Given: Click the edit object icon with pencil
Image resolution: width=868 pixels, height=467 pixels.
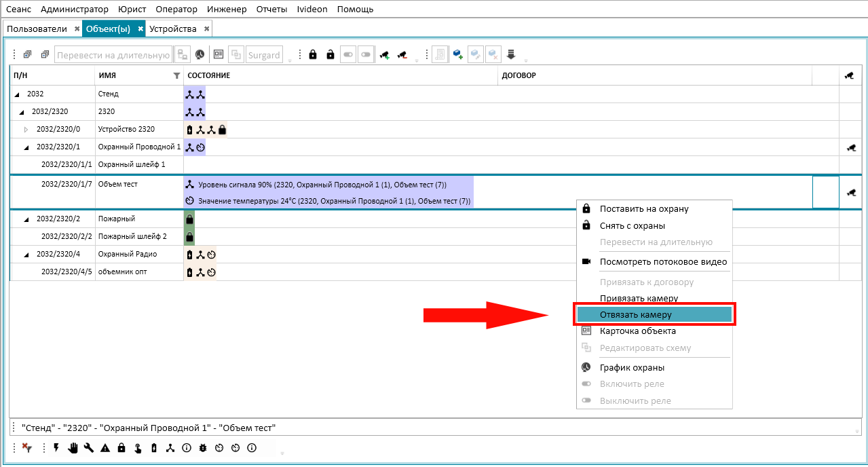Looking at the screenshot, I should click(x=476, y=55).
